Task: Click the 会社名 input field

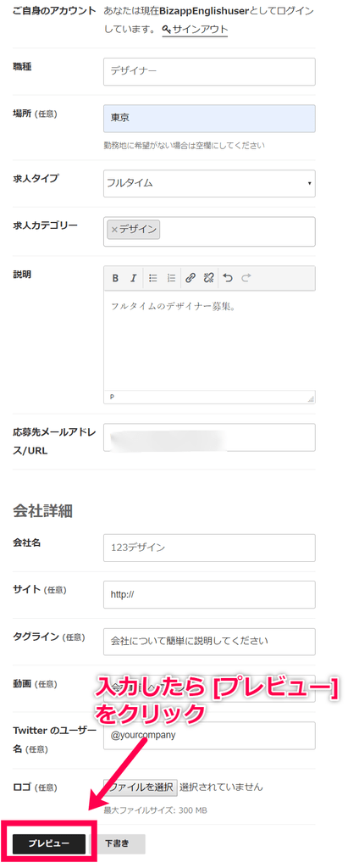Action: 209,548
